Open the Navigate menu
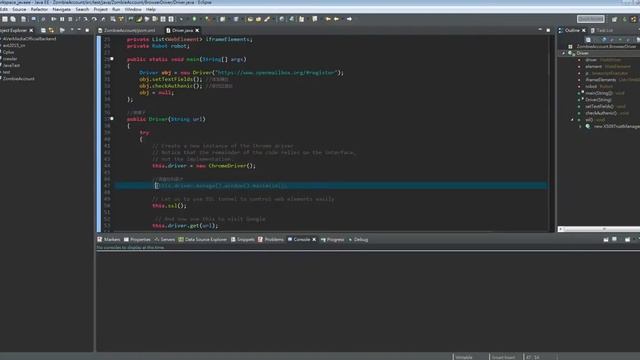 62,9
